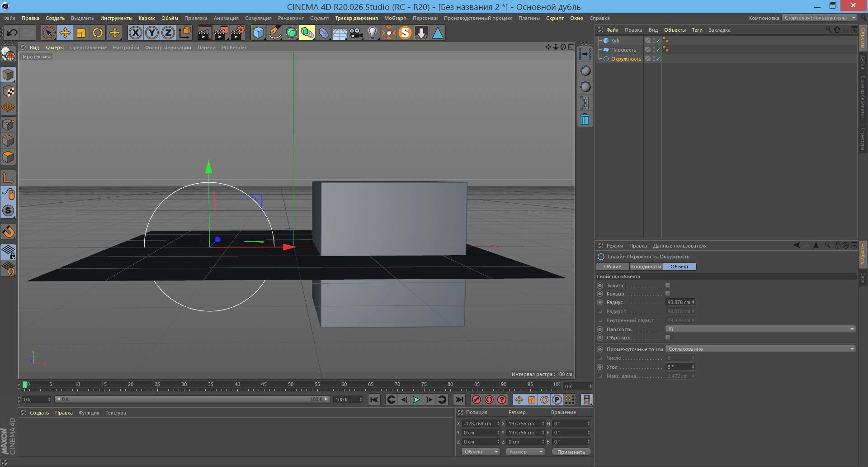Add a Camera object

click(x=356, y=33)
